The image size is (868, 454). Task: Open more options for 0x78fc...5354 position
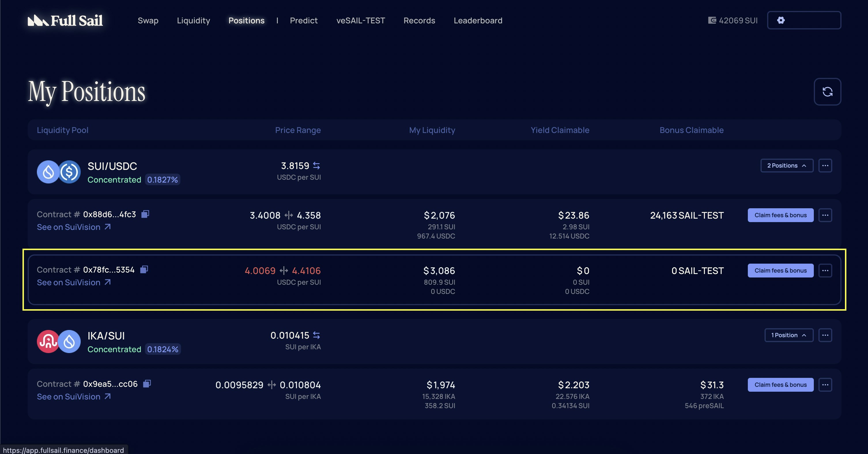(825, 271)
